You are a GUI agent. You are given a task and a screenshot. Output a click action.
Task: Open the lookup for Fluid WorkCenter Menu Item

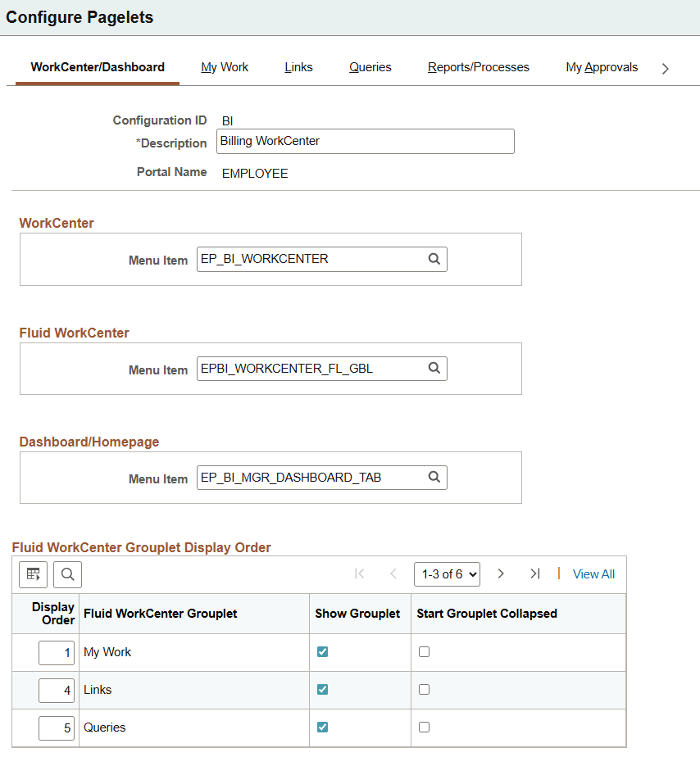point(434,369)
